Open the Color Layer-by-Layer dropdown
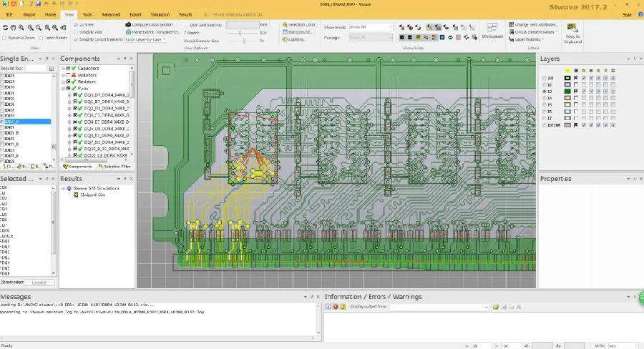This screenshot has height=349, width=644. pyautogui.click(x=146, y=39)
